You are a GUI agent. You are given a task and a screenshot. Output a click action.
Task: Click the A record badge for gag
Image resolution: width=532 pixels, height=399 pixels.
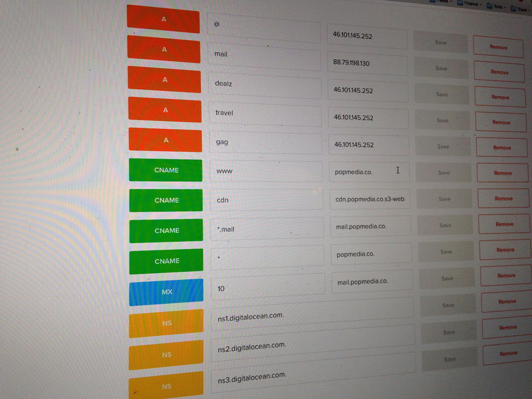point(165,141)
